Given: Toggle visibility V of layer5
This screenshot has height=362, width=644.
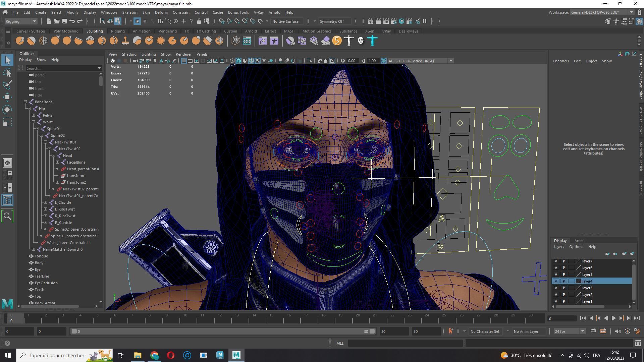Looking at the screenshot, I should pyautogui.click(x=556, y=275).
